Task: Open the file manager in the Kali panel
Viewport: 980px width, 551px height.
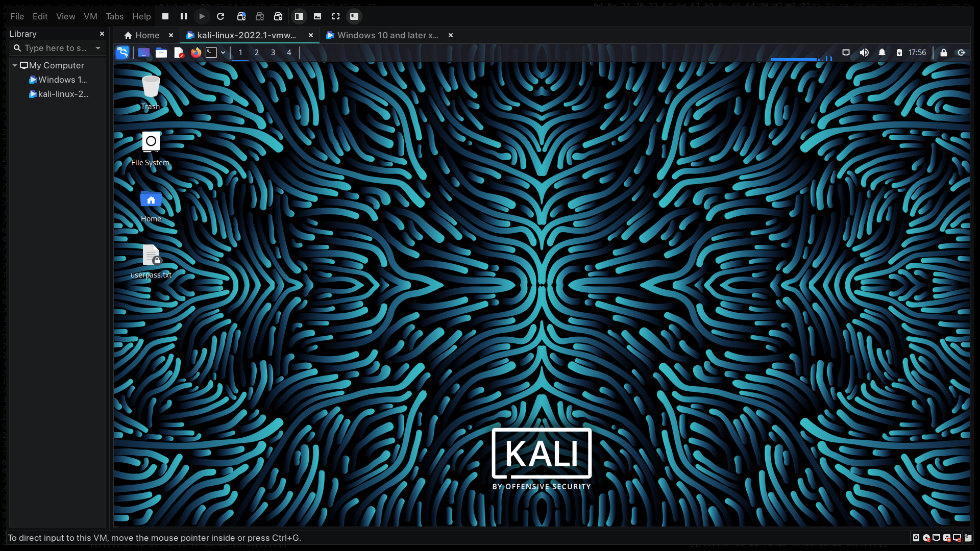Action: [161, 53]
